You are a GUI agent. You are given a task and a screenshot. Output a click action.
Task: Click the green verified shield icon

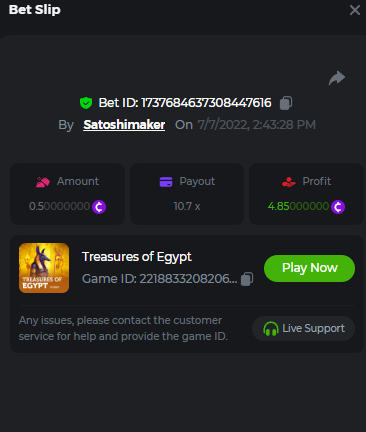[86, 103]
